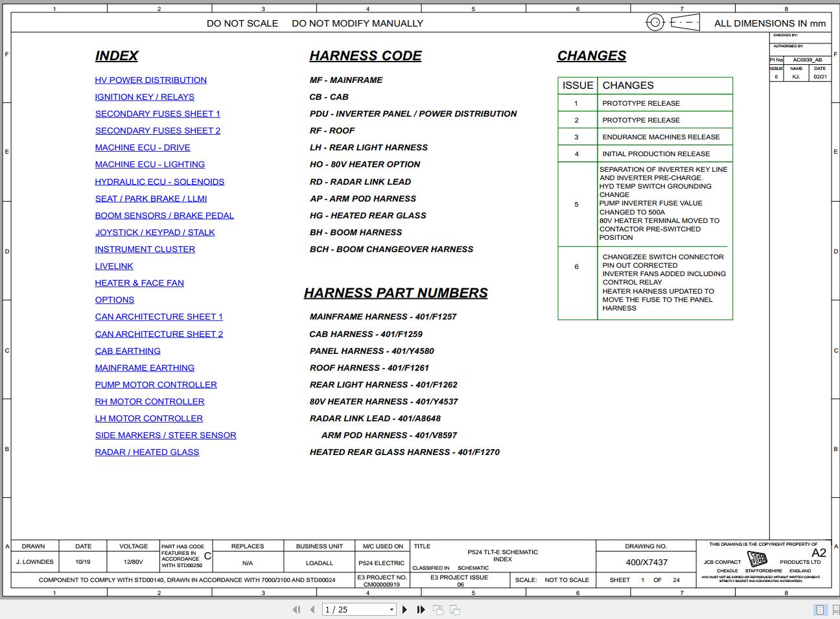
Task: Click the NOT TO SCALE value
Action: pyautogui.click(x=566, y=579)
